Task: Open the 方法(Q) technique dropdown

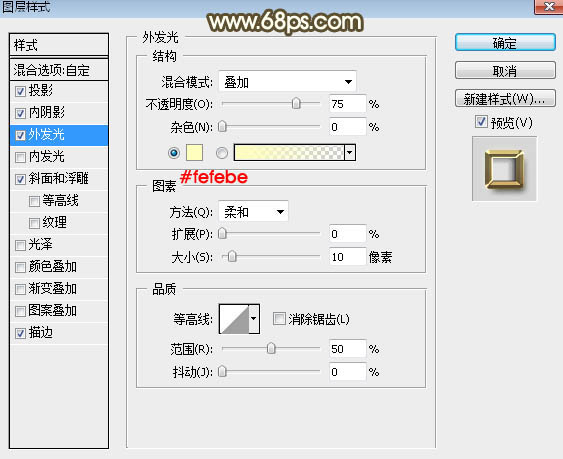Action: [x=253, y=212]
